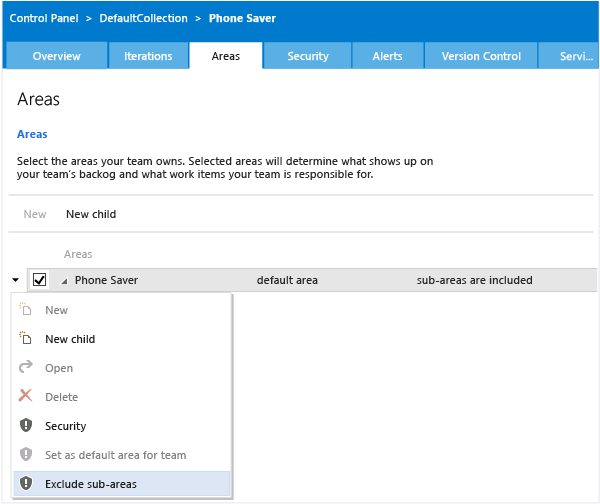Click the New child page icon
Viewport: 600px width, 504px height.
coord(26,338)
